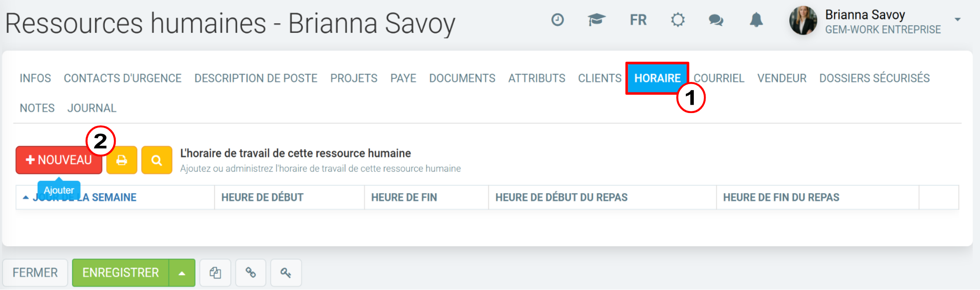
Task: Switch to the NOTES tab
Action: [37, 108]
